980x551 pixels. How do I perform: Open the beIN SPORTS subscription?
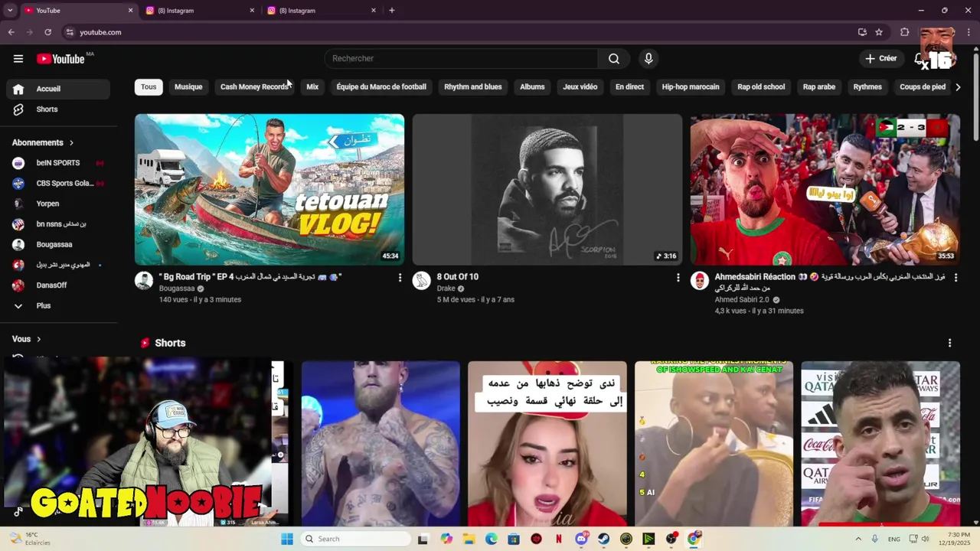point(57,163)
